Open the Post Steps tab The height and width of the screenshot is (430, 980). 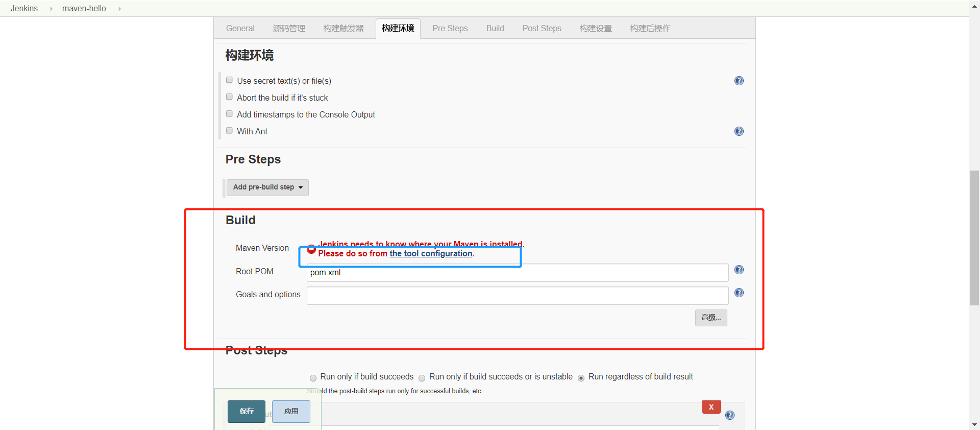point(542,29)
